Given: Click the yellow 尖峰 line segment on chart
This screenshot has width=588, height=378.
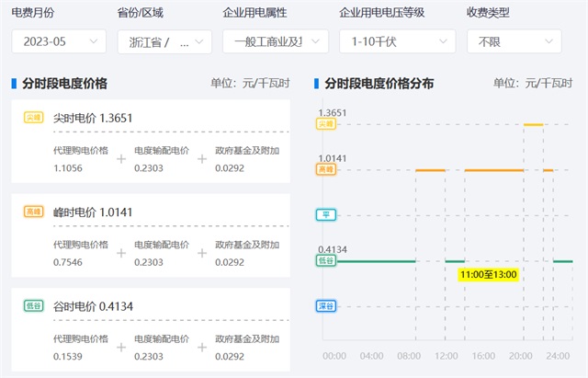Looking at the screenshot, I should click(x=533, y=124).
